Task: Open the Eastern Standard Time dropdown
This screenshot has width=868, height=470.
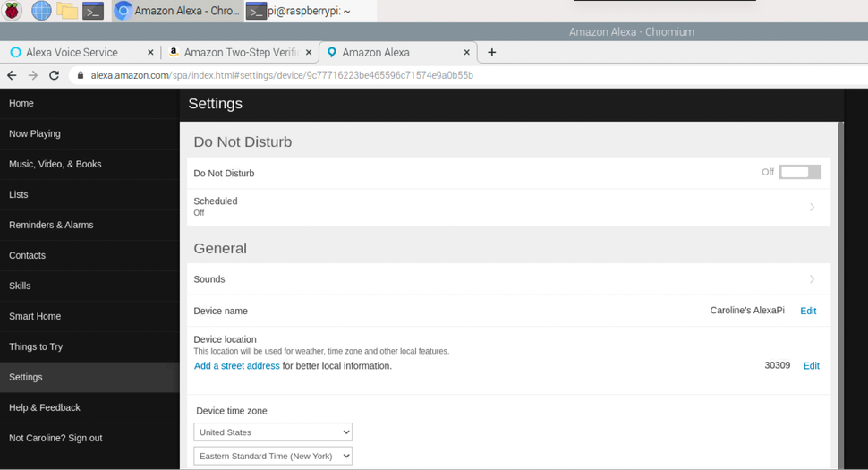Action: 273,456
